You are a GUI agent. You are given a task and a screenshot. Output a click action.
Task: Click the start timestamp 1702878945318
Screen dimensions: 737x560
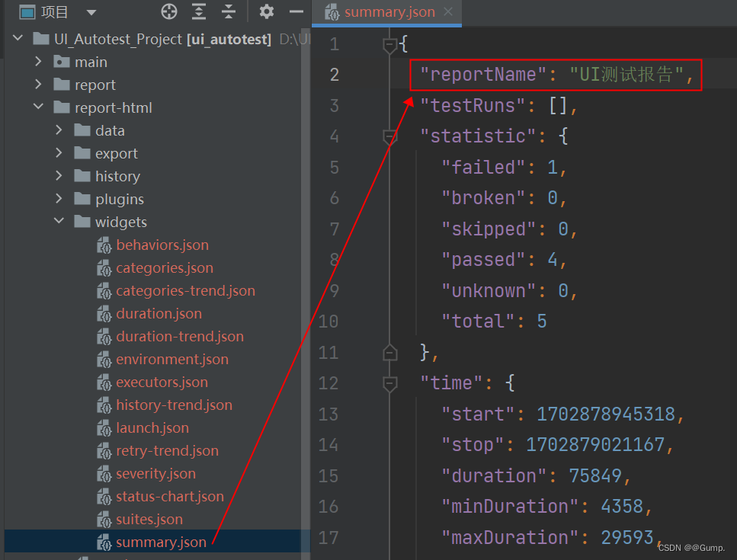[x=605, y=414]
